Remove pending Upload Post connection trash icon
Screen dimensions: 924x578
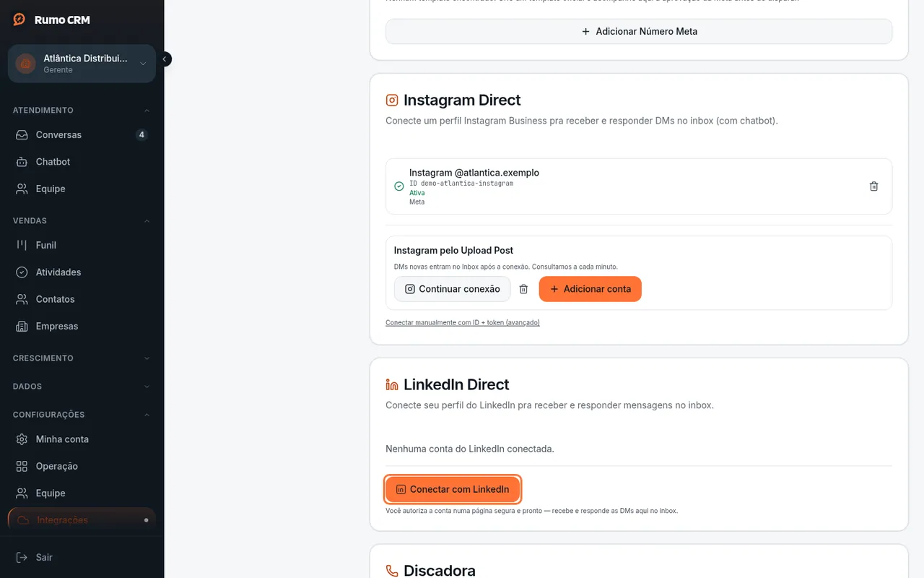[x=524, y=289]
